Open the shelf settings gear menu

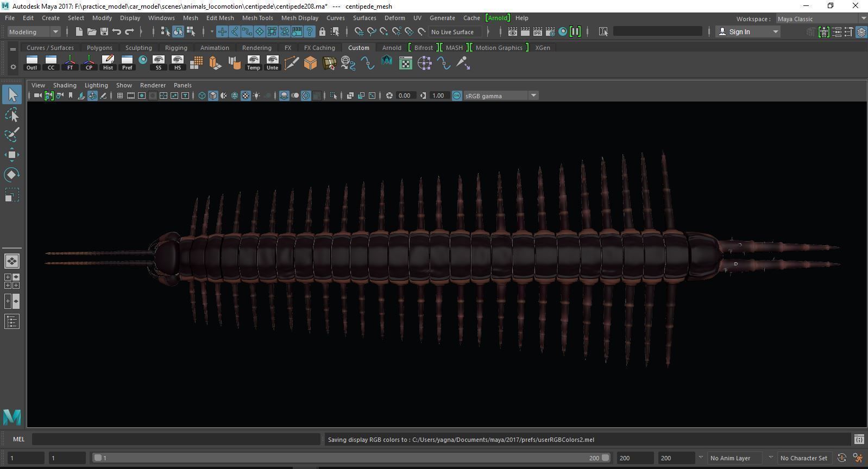pyautogui.click(x=13, y=67)
